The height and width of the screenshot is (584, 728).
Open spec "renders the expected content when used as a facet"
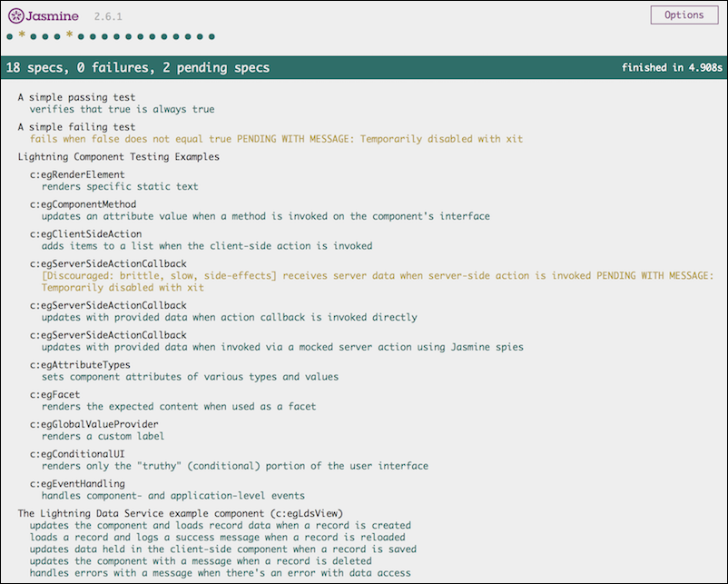(x=179, y=407)
